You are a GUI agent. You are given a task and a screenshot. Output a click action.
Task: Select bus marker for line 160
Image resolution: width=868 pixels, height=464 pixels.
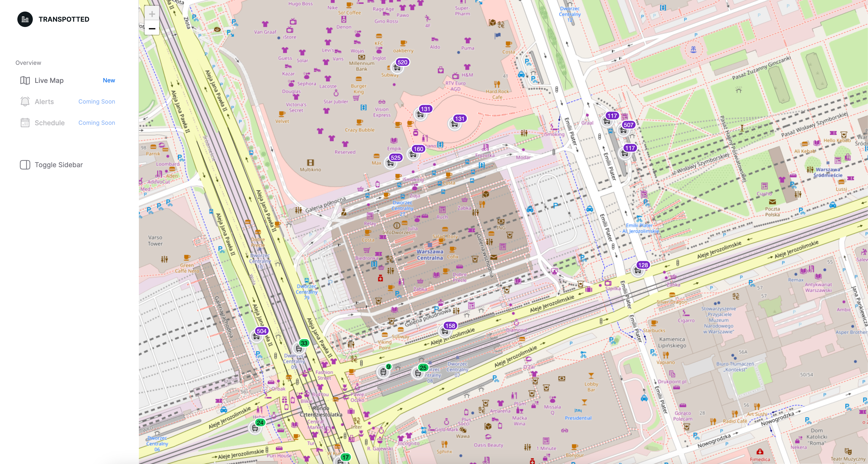click(414, 154)
